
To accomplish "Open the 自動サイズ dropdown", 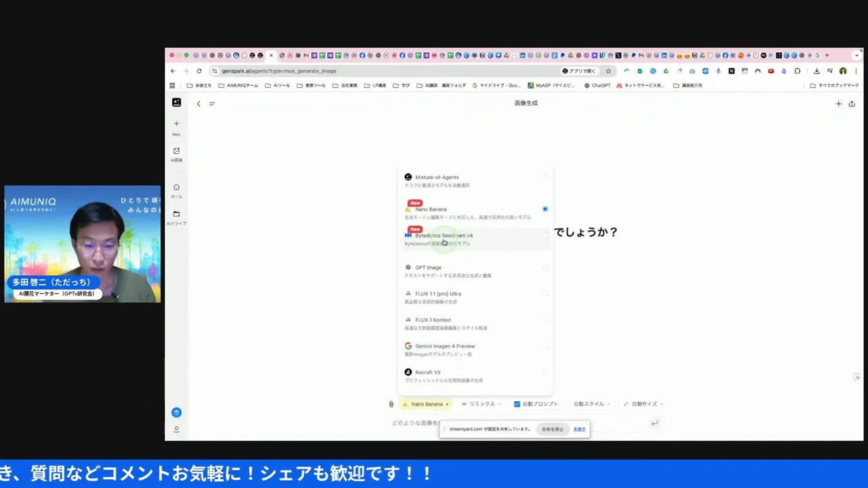I will tap(643, 404).
